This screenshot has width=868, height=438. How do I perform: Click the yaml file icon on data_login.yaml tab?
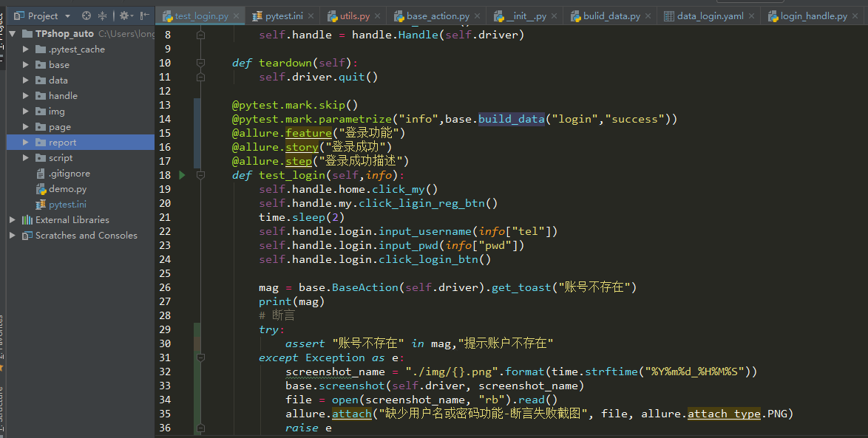[x=668, y=16]
